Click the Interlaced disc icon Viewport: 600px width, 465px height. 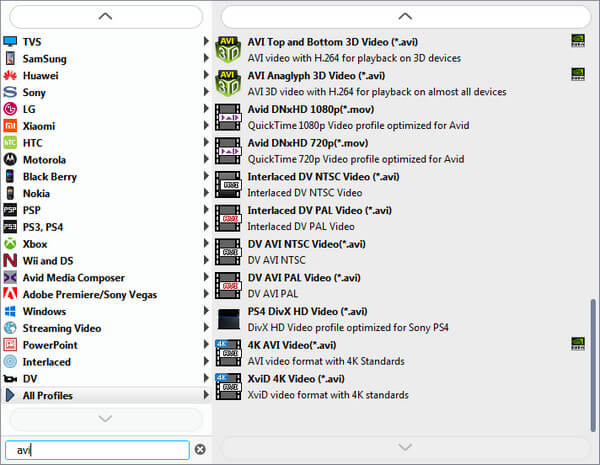(x=10, y=362)
